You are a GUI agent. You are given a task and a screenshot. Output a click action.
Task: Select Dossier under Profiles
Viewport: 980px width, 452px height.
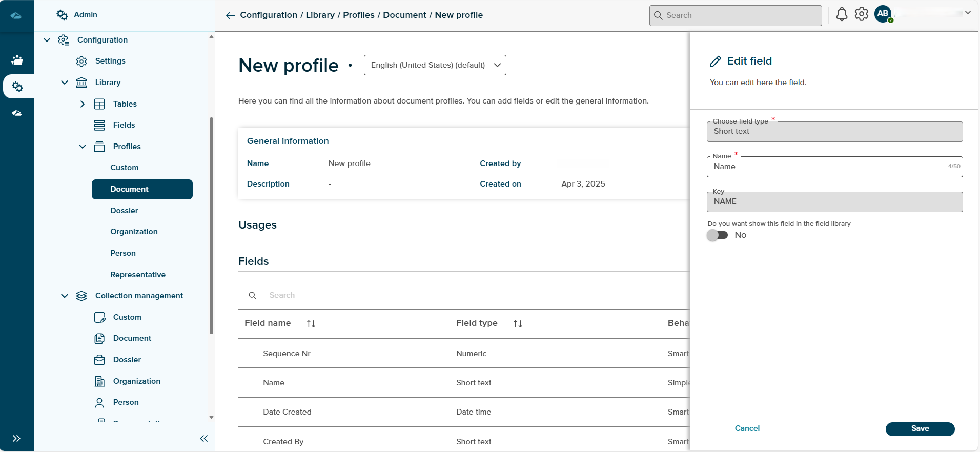coord(124,211)
